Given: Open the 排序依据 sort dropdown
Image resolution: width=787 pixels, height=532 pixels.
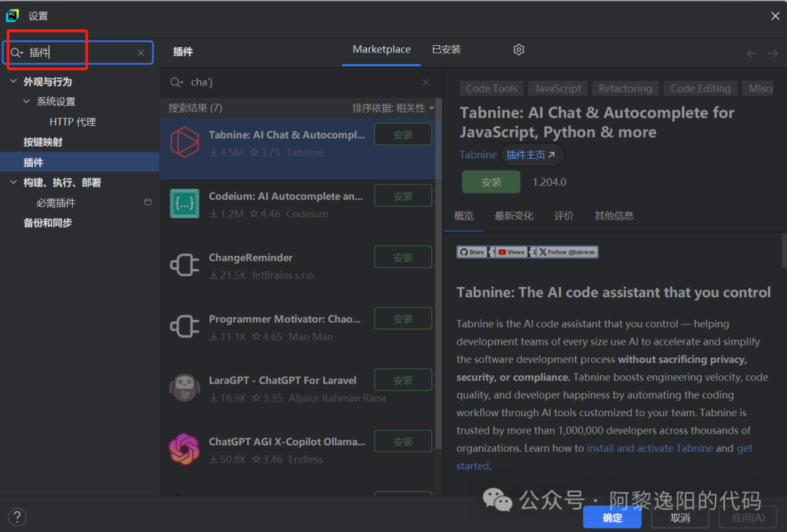Looking at the screenshot, I should click(393, 108).
